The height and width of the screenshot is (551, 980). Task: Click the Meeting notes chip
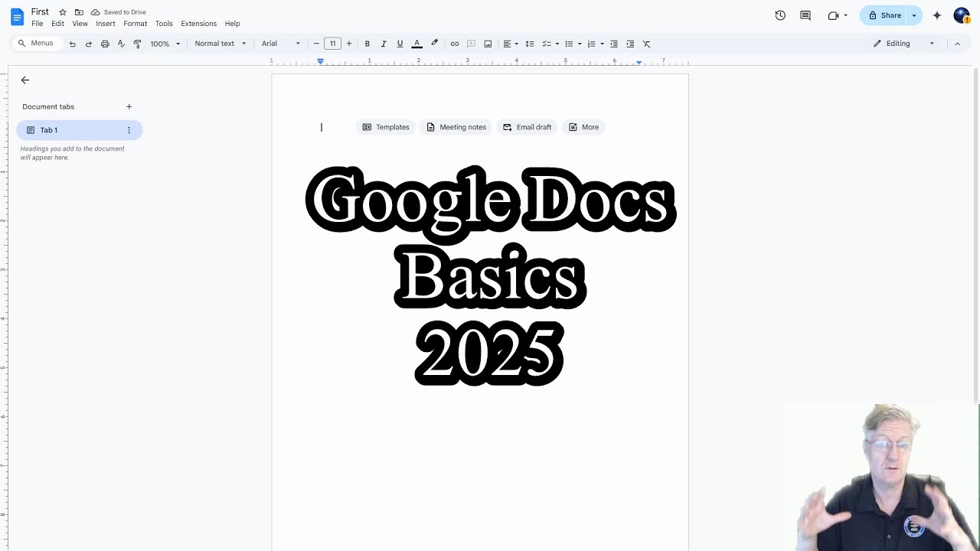coord(456,127)
